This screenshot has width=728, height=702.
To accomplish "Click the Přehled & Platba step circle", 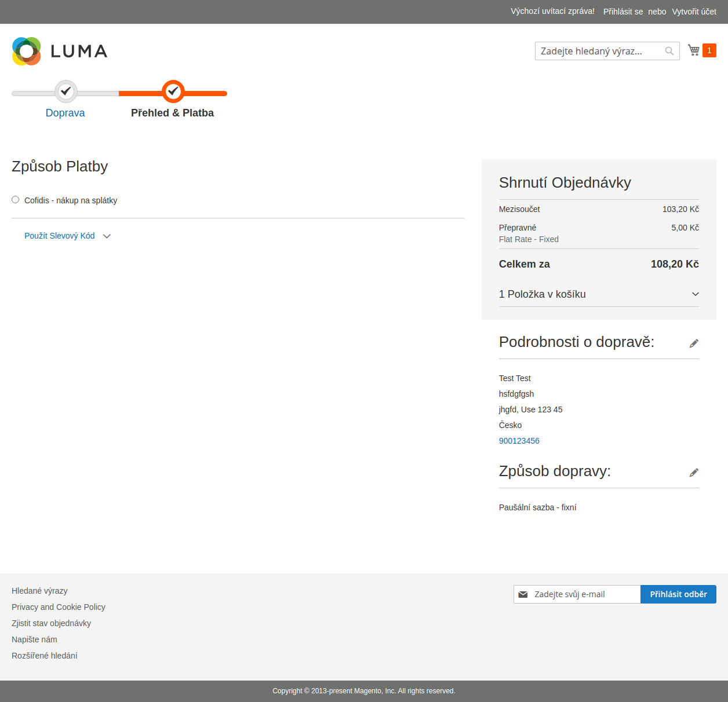I will pyautogui.click(x=173, y=91).
